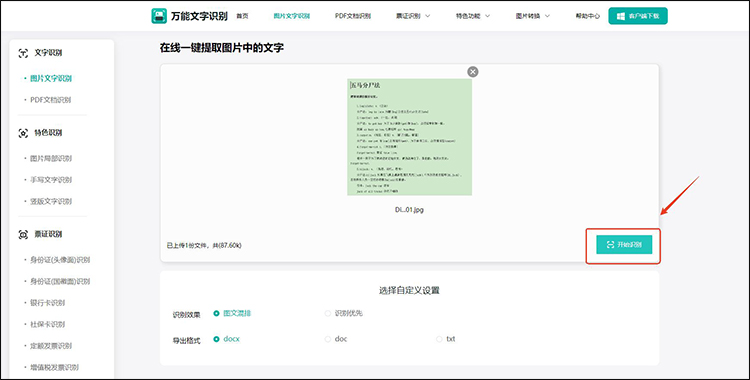
Task: Open 银行卡识别 in the sidebar
Action: coord(47,303)
